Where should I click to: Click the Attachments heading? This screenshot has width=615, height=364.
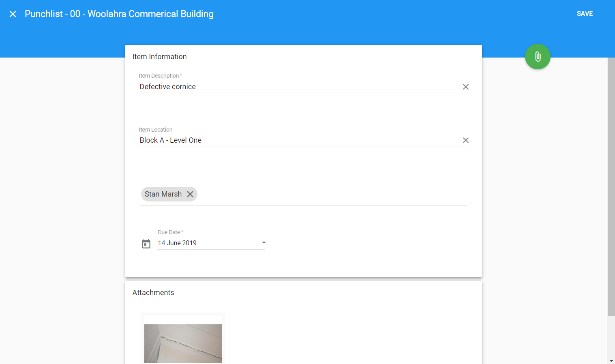click(x=153, y=293)
